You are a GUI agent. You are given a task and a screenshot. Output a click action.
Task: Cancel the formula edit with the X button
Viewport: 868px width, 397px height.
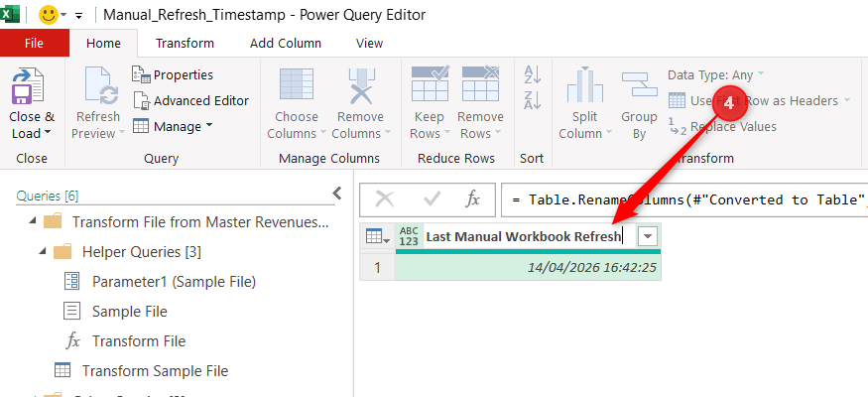pos(385,199)
